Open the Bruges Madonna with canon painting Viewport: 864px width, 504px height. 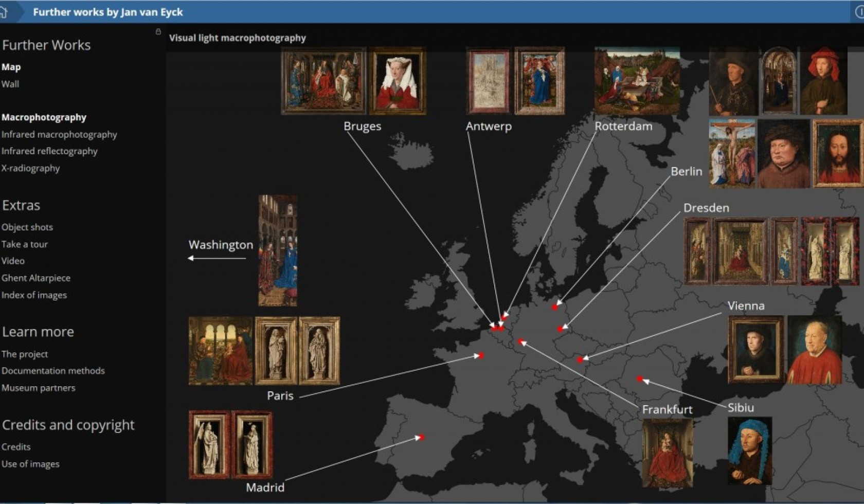pos(323,81)
